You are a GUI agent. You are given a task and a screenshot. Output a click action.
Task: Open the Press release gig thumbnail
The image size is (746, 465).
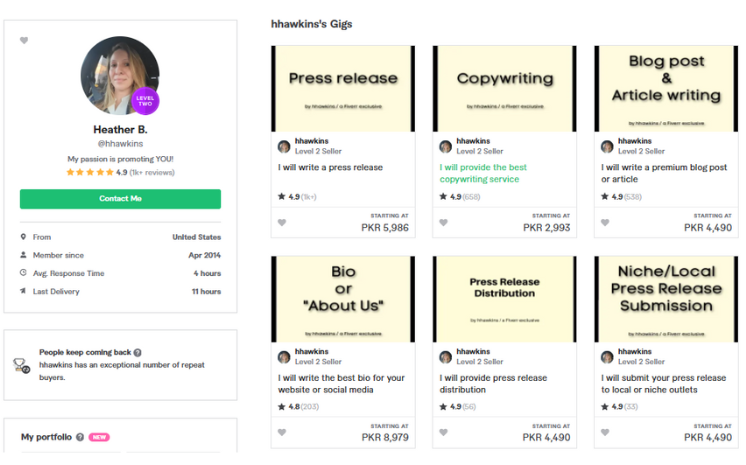341,88
